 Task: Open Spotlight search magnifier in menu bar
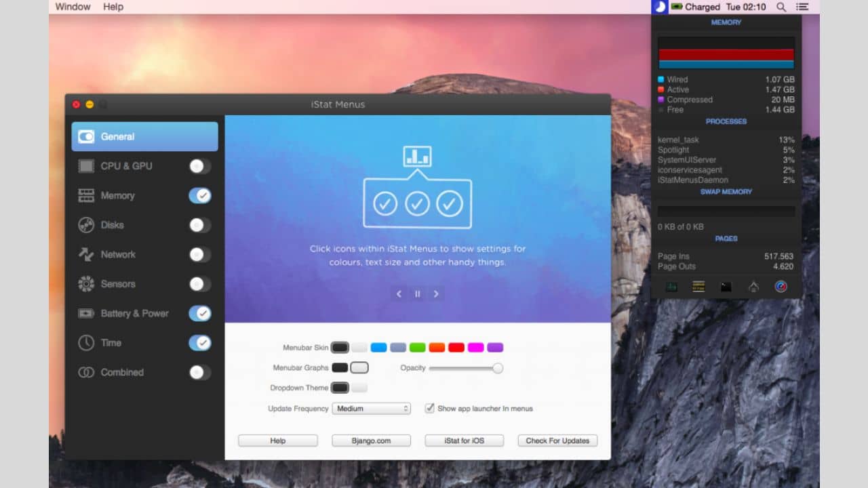[x=781, y=7]
